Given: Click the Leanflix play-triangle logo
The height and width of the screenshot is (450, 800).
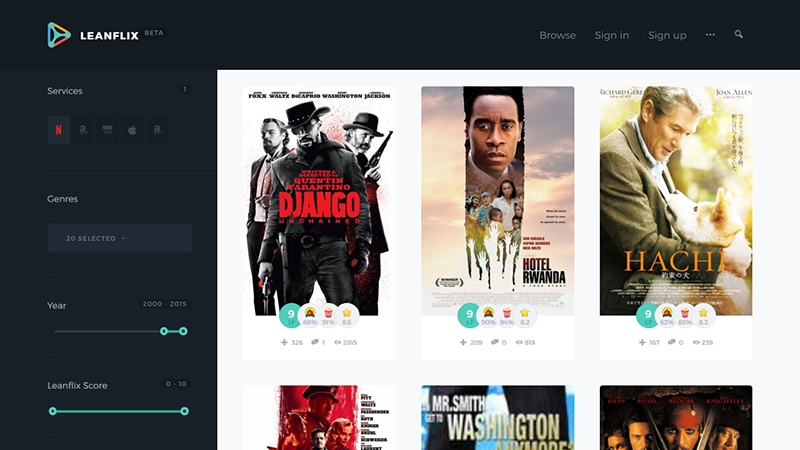Looking at the screenshot, I should tap(59, 35).
